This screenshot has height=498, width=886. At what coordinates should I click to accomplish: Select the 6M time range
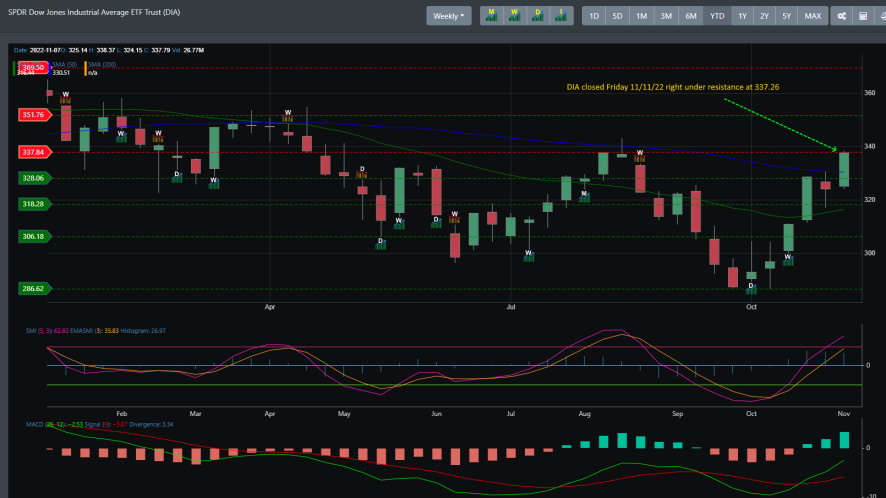pos(691,16)
